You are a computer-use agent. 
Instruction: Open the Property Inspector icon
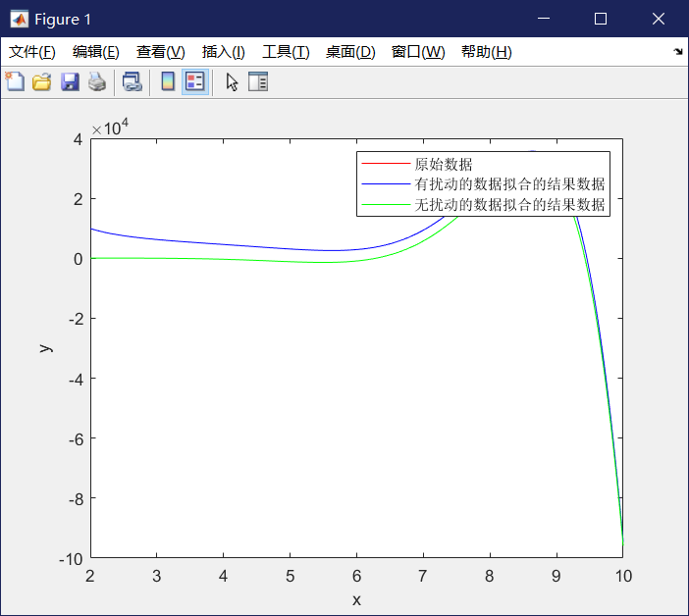pos(258,81)
